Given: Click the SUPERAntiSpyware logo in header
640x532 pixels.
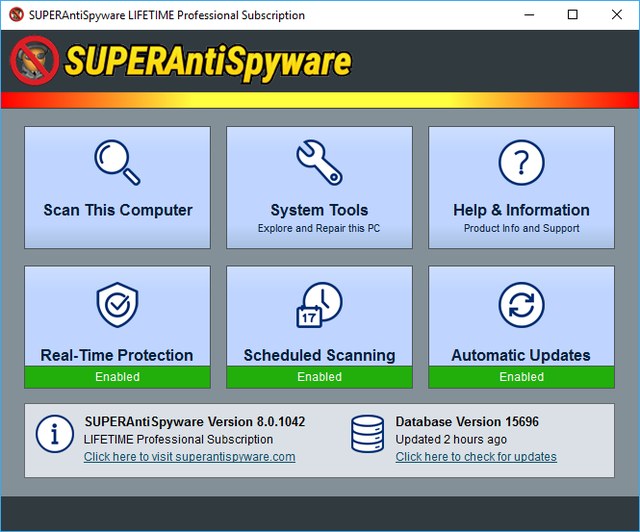Looking at the screenshot, I should click(181, 61).
